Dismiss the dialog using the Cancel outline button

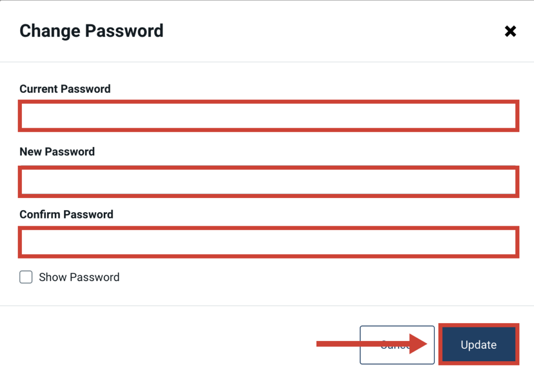[397, 345]
